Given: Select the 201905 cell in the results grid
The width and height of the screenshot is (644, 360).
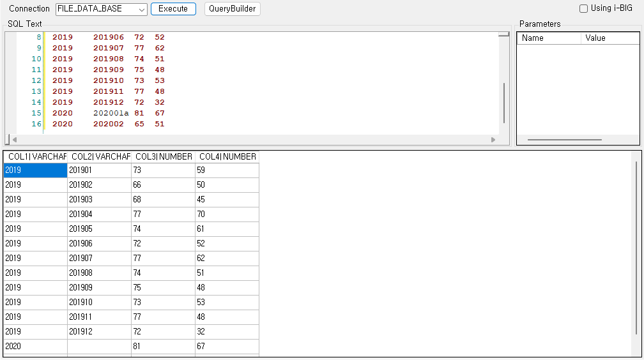Looking at the screenshot, I should (99, 229).
